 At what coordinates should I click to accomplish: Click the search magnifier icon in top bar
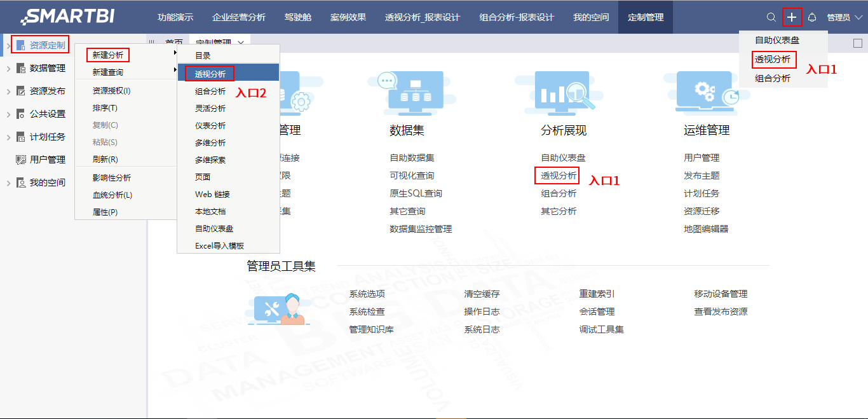[x=771, y=17]
